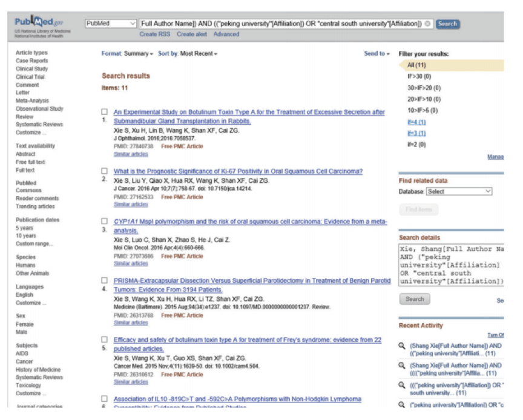This screenshot has width=523, height=420.
Task: Select 20>IF>10 (0) filter
Action: coord(424,99)
